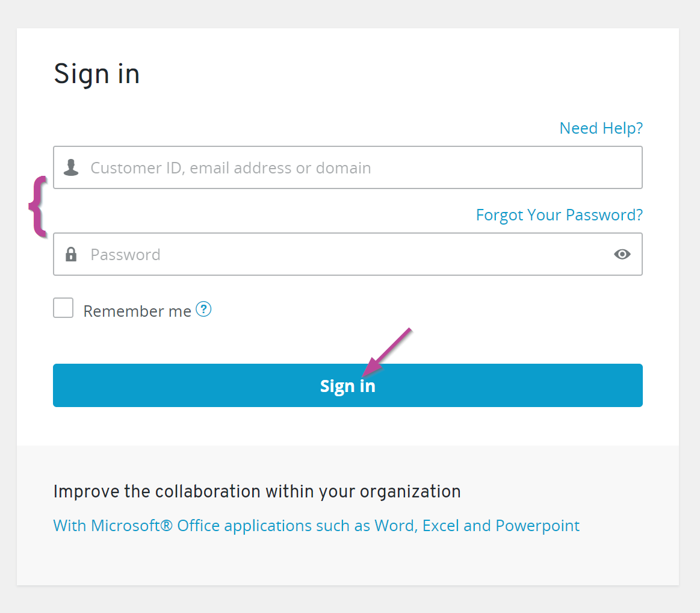Click the word Powerpoint in the Office link
Screen dimensions: 700x613
point(537,526)
